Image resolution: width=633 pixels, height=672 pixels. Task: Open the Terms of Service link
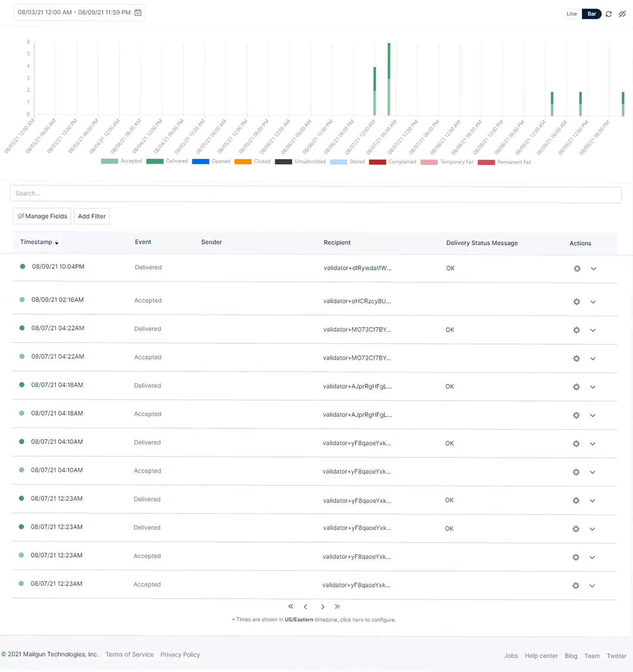130,654
